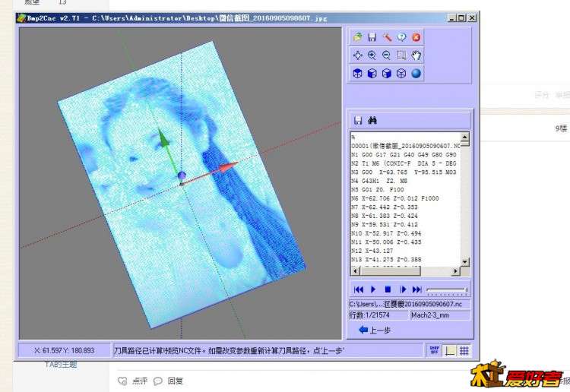Open the settings wrench tool
570x392 pixels.
tap(387, 36)
